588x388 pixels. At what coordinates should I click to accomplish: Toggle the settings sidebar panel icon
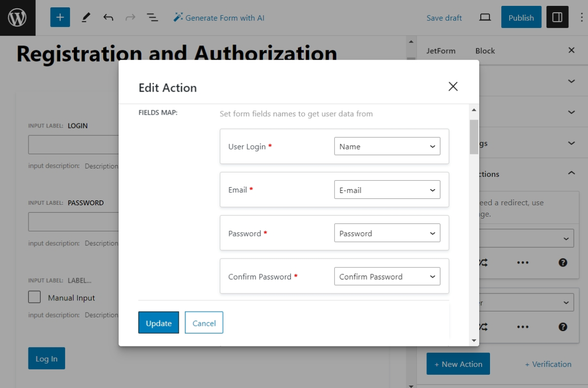tap(557, 17)
